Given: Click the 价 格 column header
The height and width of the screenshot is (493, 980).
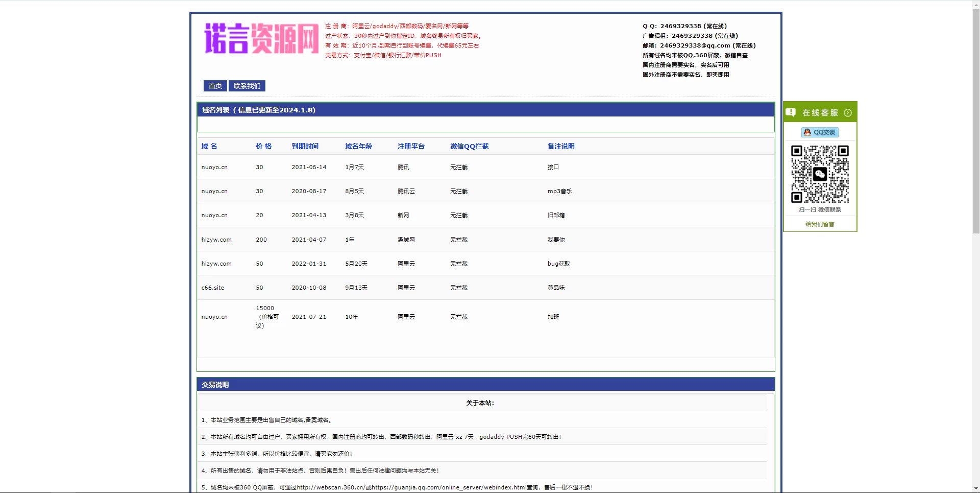Looking at the screenshot, I should point(264,146).
